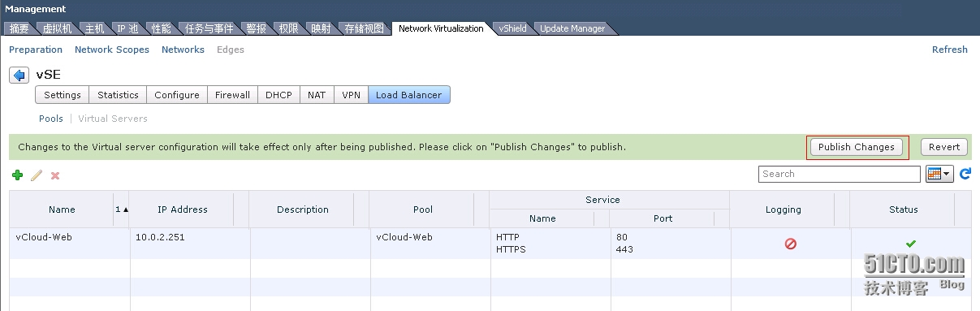Viewport: 980px width, 311px height.
Task: Edit the selected virtual server using the pencil icon
Action: coord(37,175)
